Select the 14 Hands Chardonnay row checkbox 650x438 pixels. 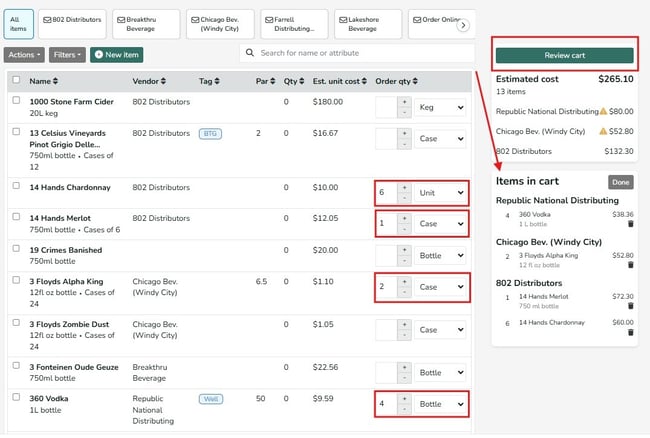tap(16, 186)
